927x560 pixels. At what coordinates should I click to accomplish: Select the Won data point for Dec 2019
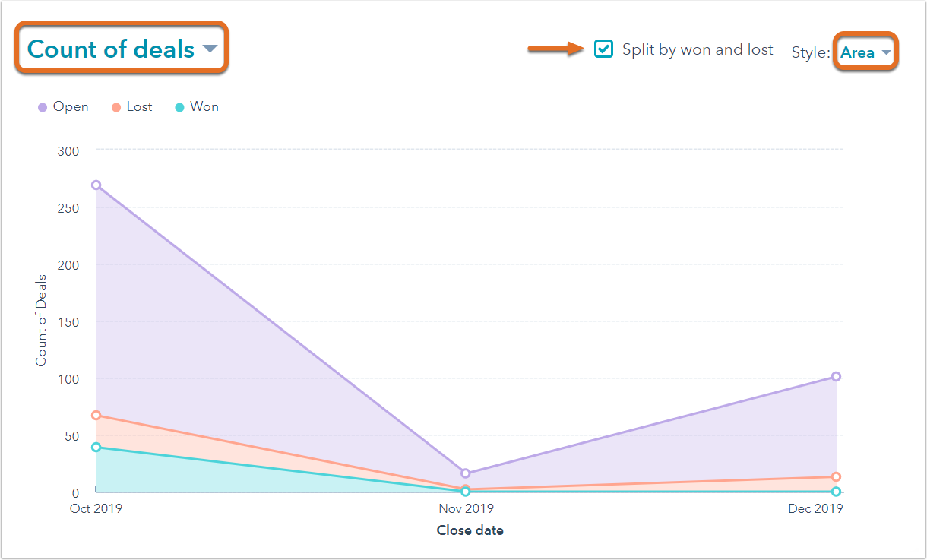836,492
